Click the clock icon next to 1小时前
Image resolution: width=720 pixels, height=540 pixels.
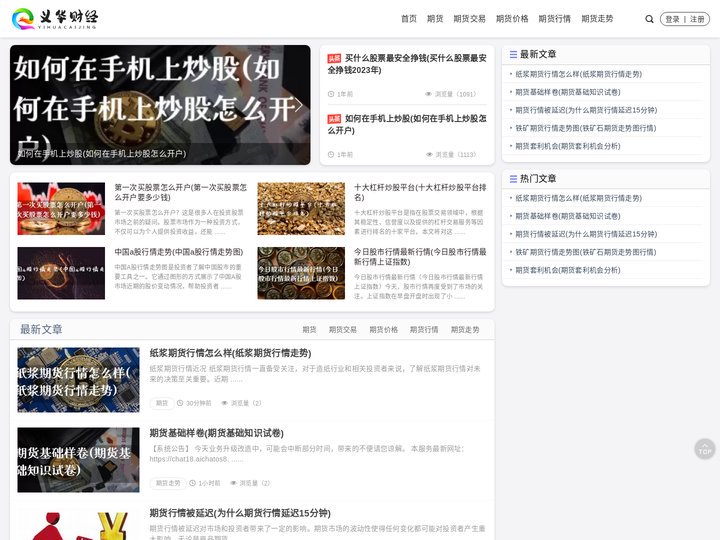pos(192,483)
